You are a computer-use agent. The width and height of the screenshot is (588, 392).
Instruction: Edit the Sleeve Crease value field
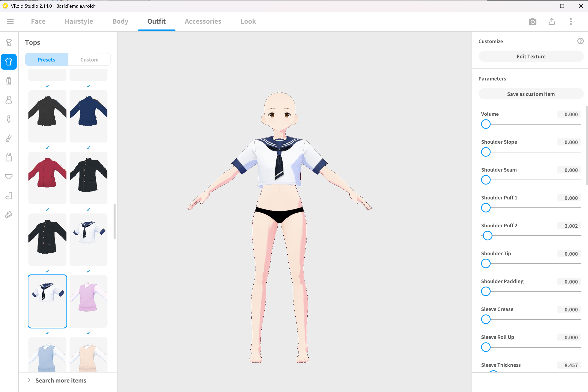click(x=569, y=309)
